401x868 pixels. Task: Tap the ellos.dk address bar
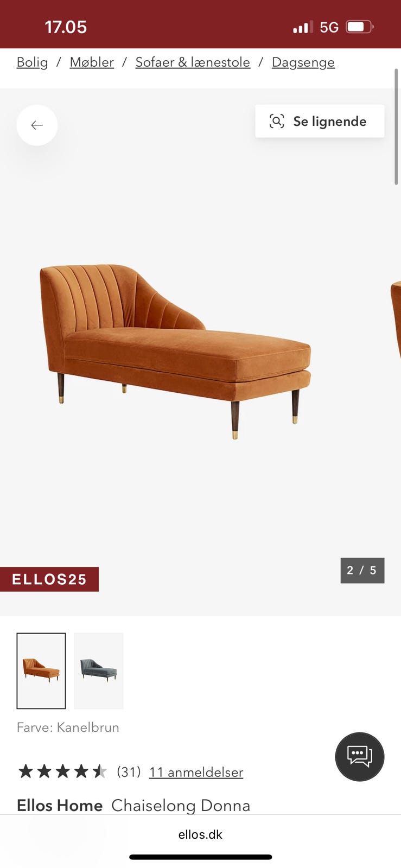tap(200, 834)
